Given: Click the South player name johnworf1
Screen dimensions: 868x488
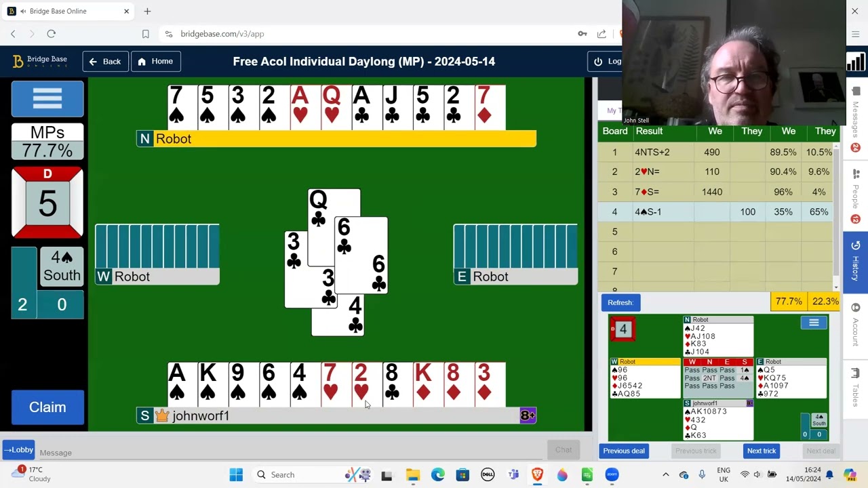Looking at the screenshot, I should (201, 415).
